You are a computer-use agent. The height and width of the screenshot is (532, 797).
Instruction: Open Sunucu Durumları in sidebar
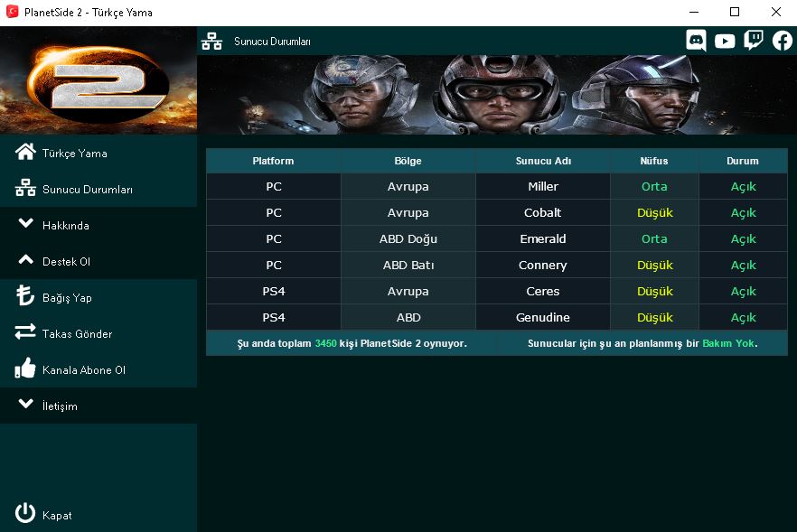pos(98,189)
